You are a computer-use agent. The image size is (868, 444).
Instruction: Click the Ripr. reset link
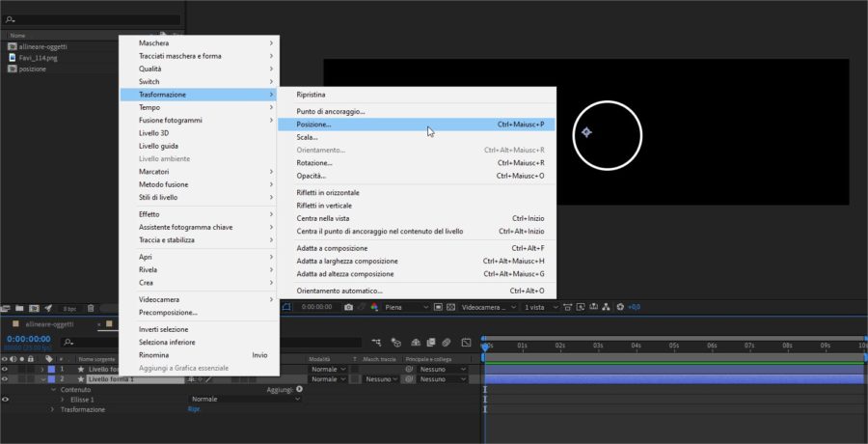[x=194, y=409]
